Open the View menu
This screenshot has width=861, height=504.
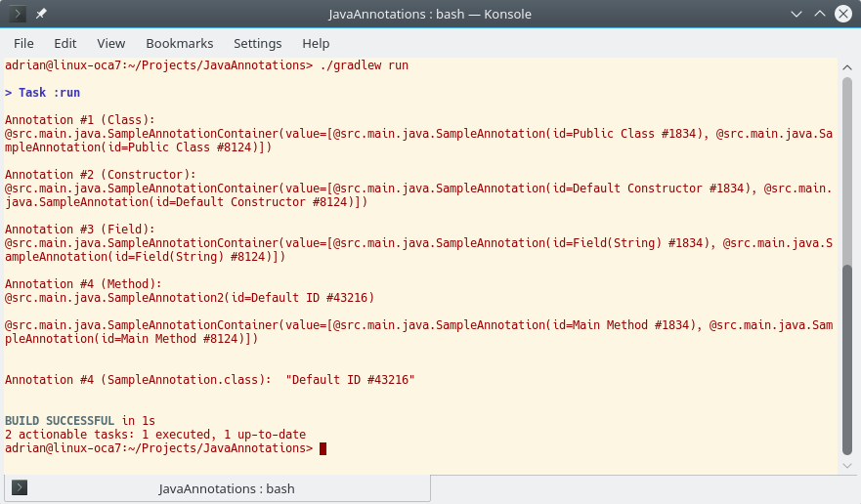click(110, 43)
